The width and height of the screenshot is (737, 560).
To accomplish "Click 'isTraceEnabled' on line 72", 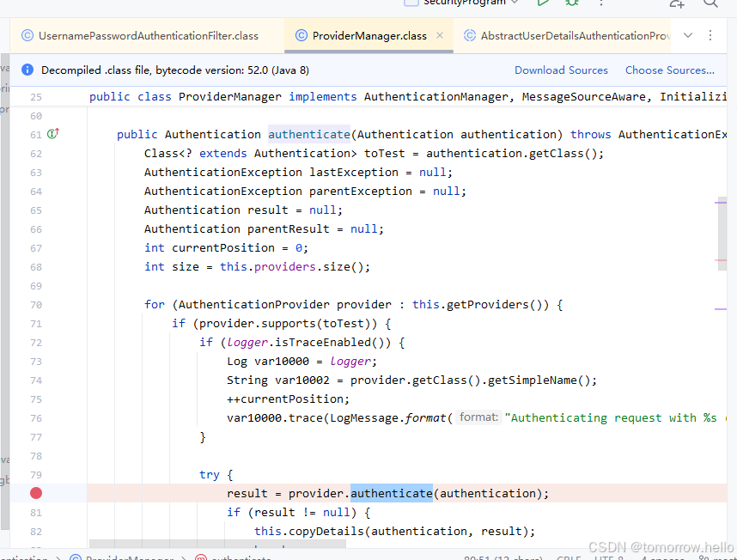I will pos(323,343).
